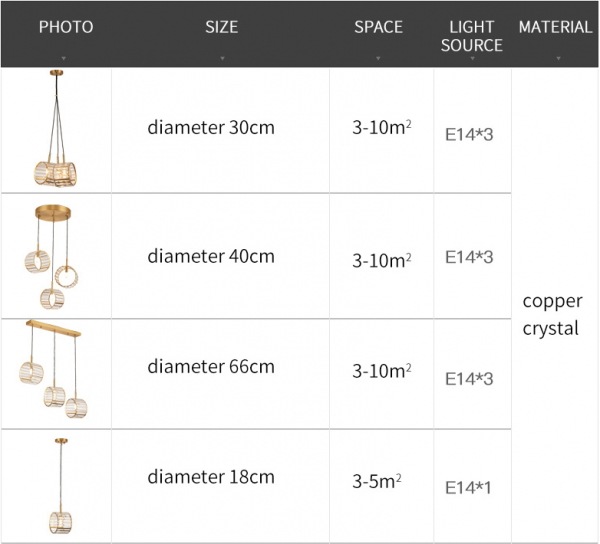Open the 30cm cluster pendant lamp photo
Viewport: 600px width, 544px height.
56,130
